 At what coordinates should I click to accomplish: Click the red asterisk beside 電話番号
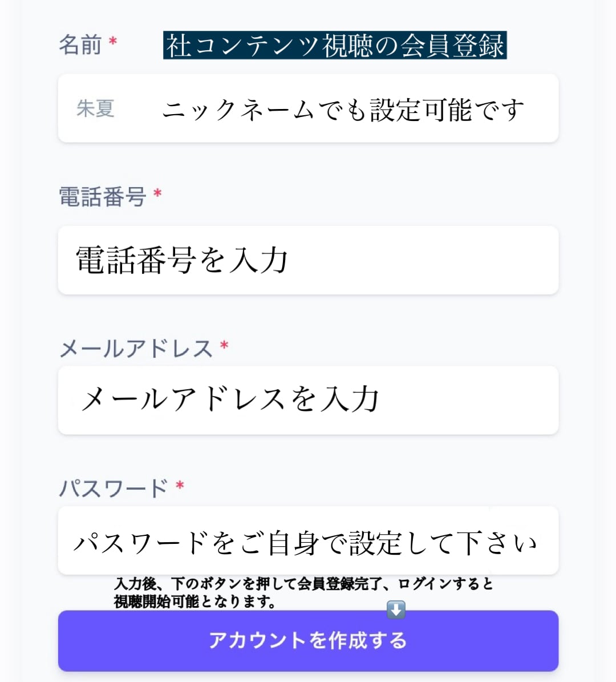click(158, 195)
